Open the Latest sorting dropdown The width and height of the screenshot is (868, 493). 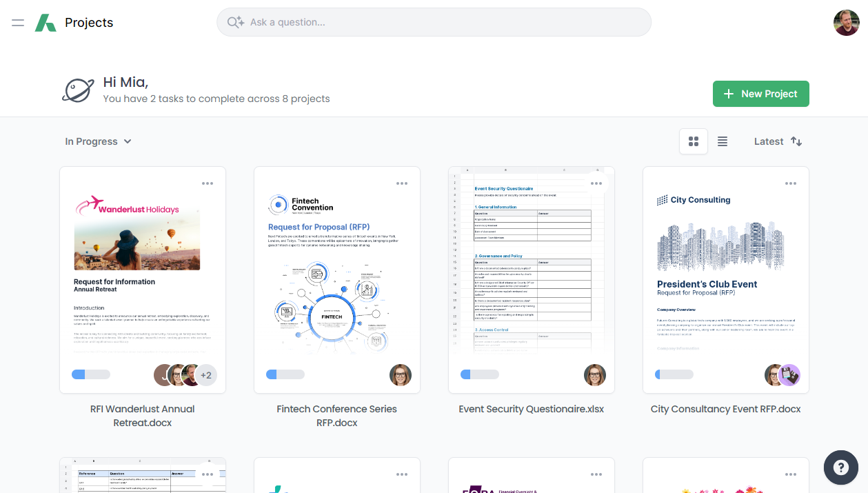(x=769, y=141)
